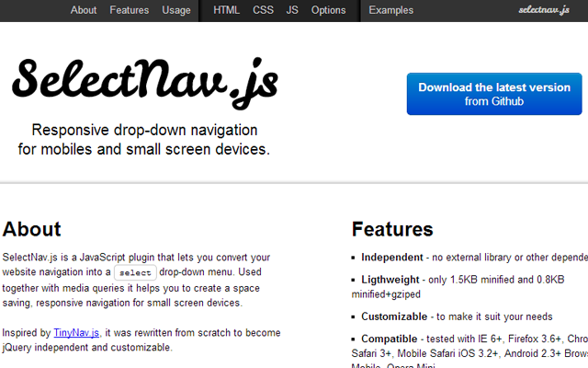Viewport: 588px width, 368px height.
Task: Open the About navigation link
Action: [84, 10]
